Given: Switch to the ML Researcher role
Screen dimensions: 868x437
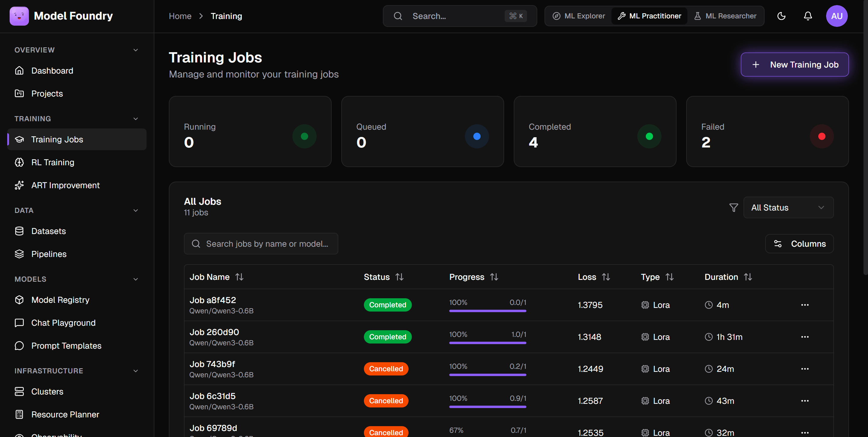Looking at the screenshot, I should 725,16.
